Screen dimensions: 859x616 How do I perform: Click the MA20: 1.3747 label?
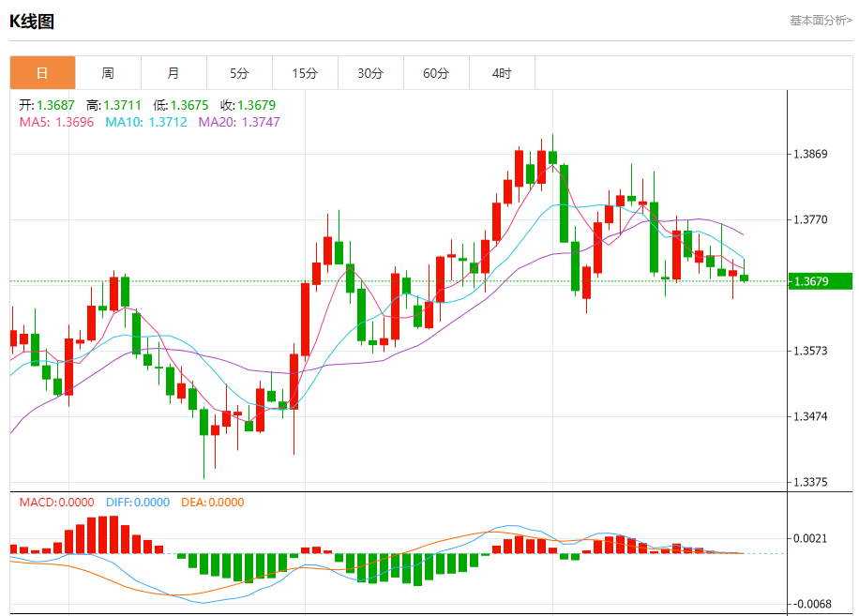point(239,122)
